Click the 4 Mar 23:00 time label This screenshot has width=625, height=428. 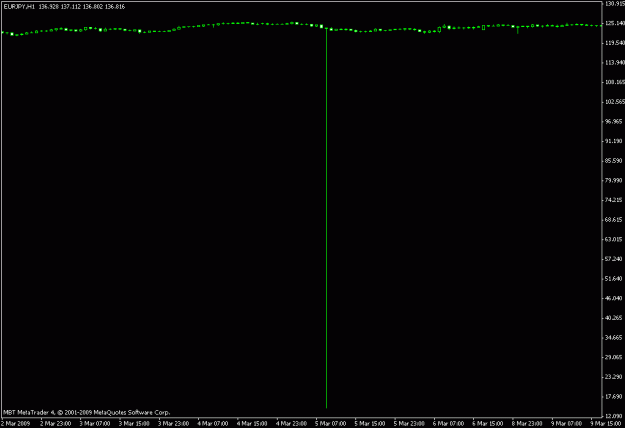click(291, 423)
